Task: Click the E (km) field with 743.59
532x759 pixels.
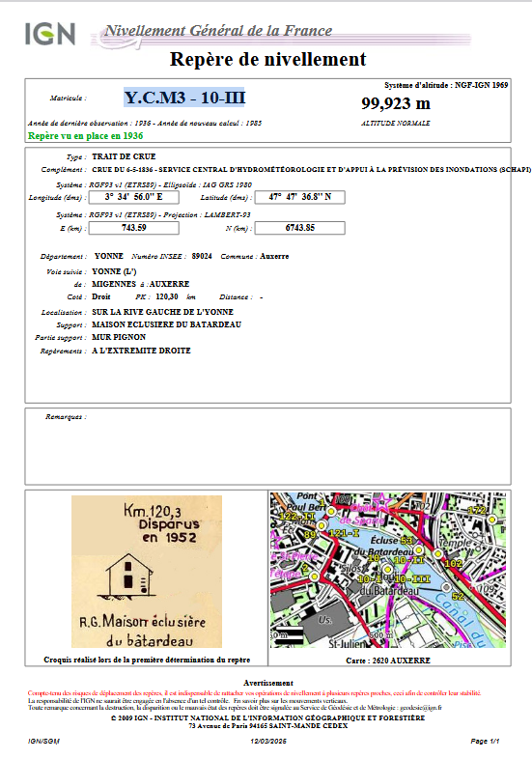Action: click(134, 228)
